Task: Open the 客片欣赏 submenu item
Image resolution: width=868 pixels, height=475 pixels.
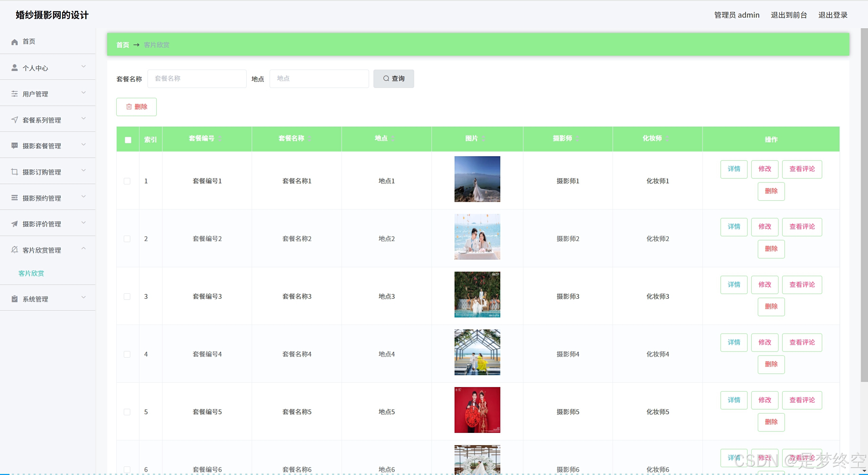Action: pos(31,273)
